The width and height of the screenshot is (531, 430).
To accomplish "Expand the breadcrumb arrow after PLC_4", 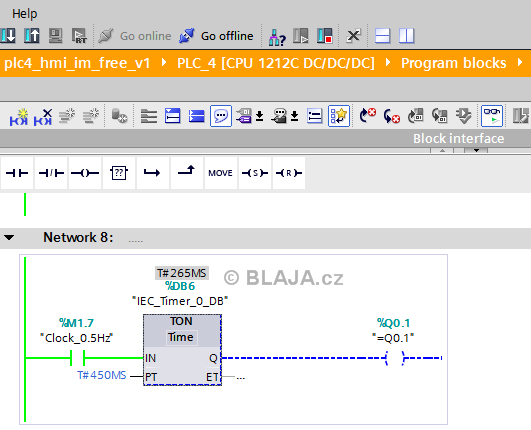I will click(388, 63).
